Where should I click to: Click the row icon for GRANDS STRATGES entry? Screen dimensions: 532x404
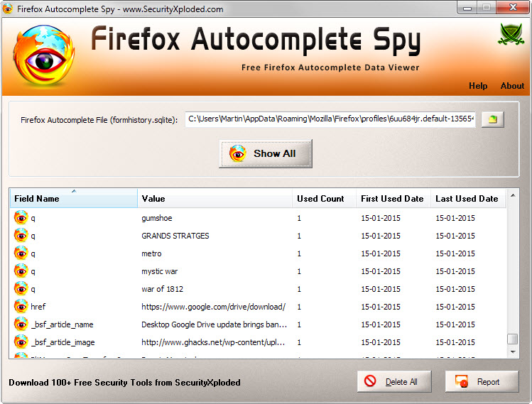(x=21, y=236)
